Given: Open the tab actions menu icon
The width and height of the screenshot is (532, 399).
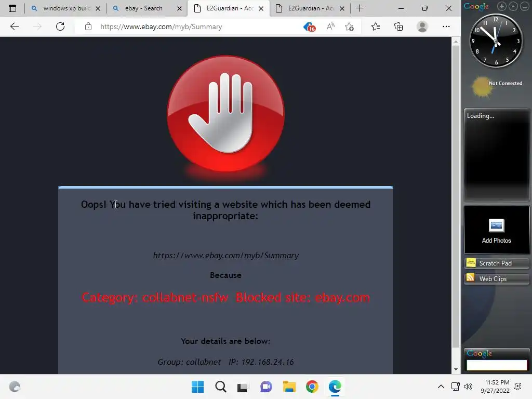Looking at the screenshot, I should point(12,8).
